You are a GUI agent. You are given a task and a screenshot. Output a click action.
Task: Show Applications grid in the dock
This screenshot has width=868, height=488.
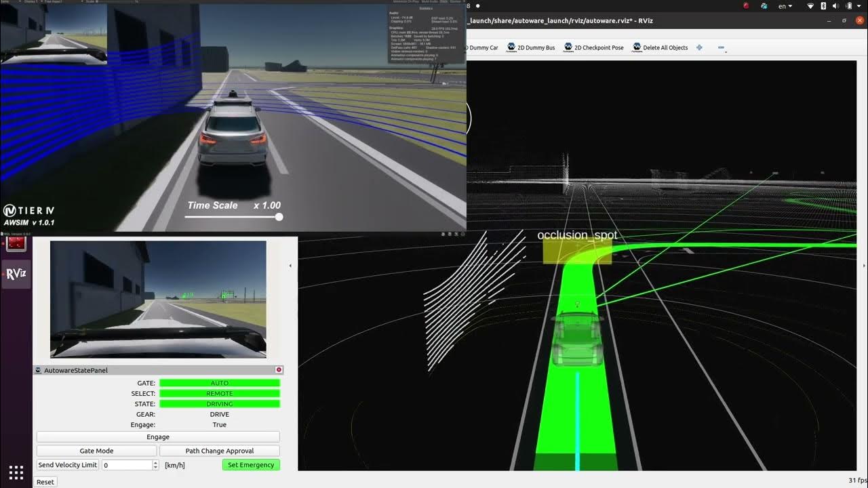click(x=16, y=472)
